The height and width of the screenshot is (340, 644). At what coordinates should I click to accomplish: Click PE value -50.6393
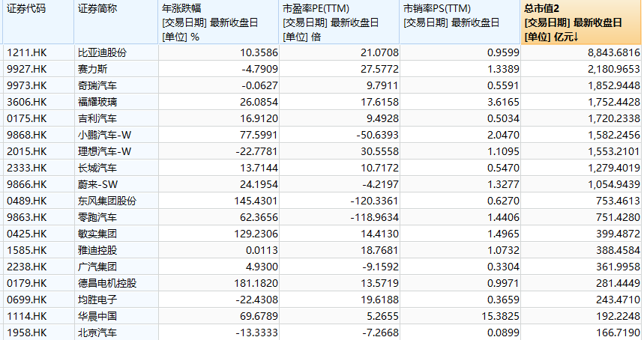(377, 135)
